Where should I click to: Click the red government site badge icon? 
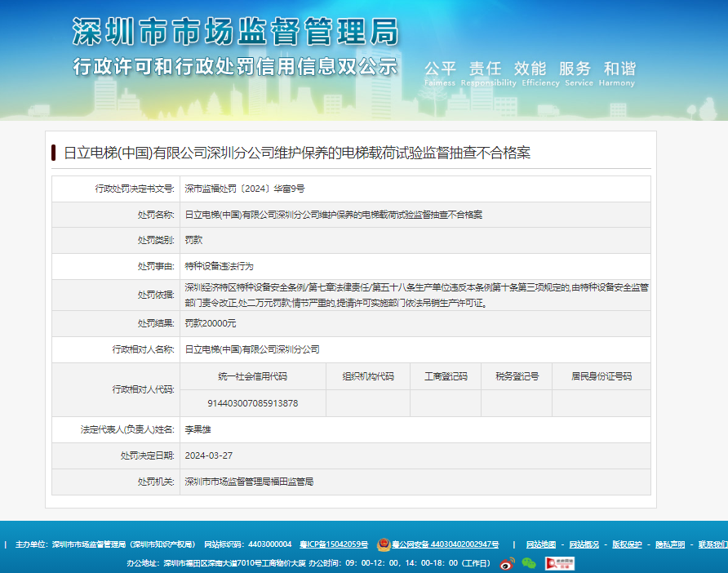(x=560, y=563)
